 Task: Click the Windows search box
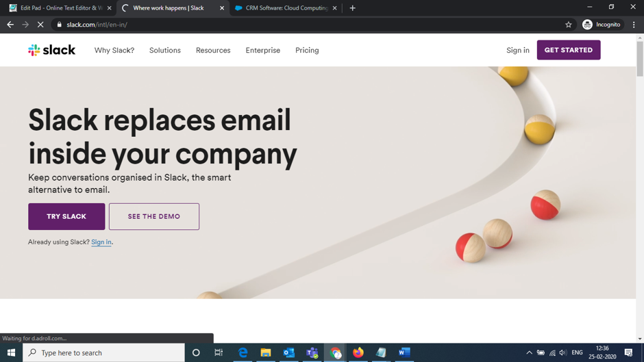point(103,352)
